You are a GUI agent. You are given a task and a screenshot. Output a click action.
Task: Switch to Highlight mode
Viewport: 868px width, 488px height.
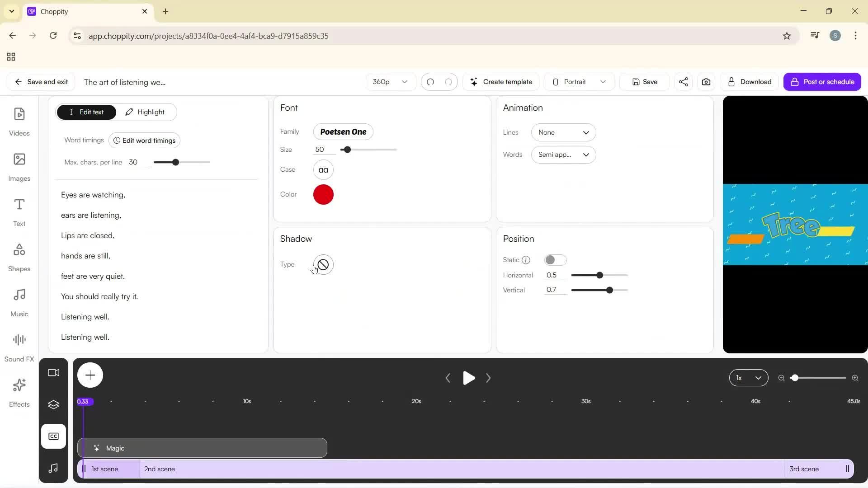(x=145, y=112)
